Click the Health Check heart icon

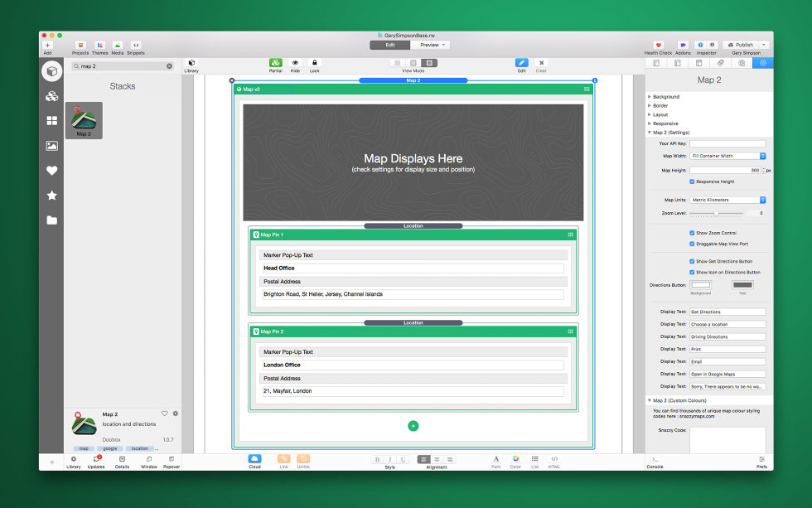coord(658,45)
